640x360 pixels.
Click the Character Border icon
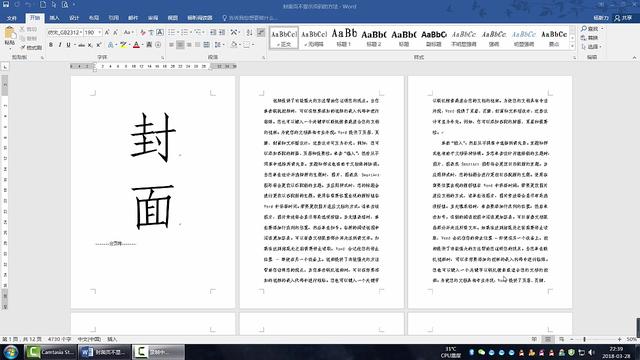coord(160,32)
